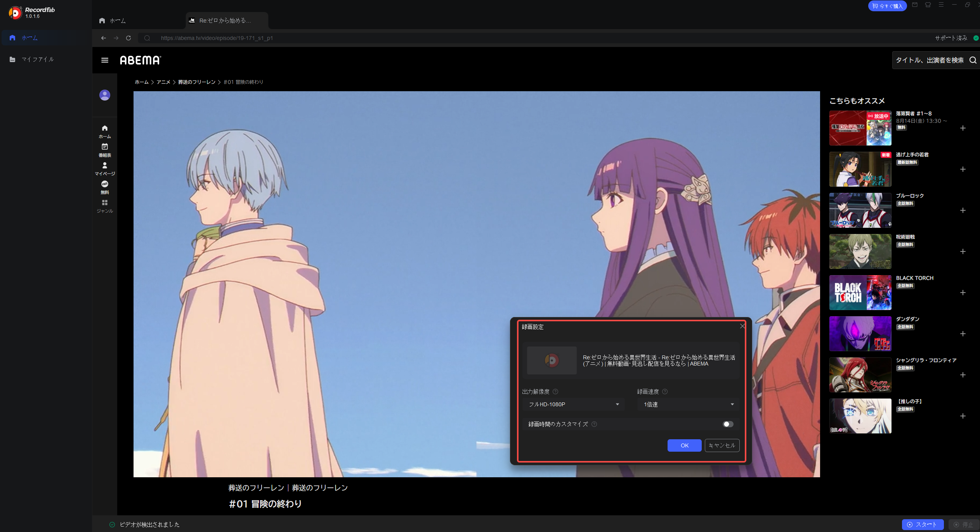
Task: Click the video thumbnail in 録画設定 dialog
Action: 552,360
